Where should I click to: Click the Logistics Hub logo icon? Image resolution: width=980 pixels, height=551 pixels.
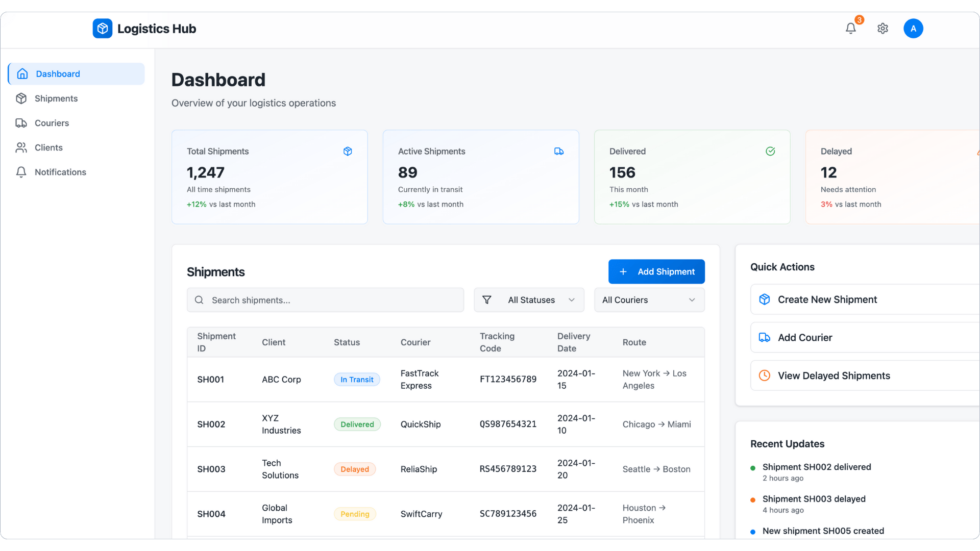click(102, 29)
